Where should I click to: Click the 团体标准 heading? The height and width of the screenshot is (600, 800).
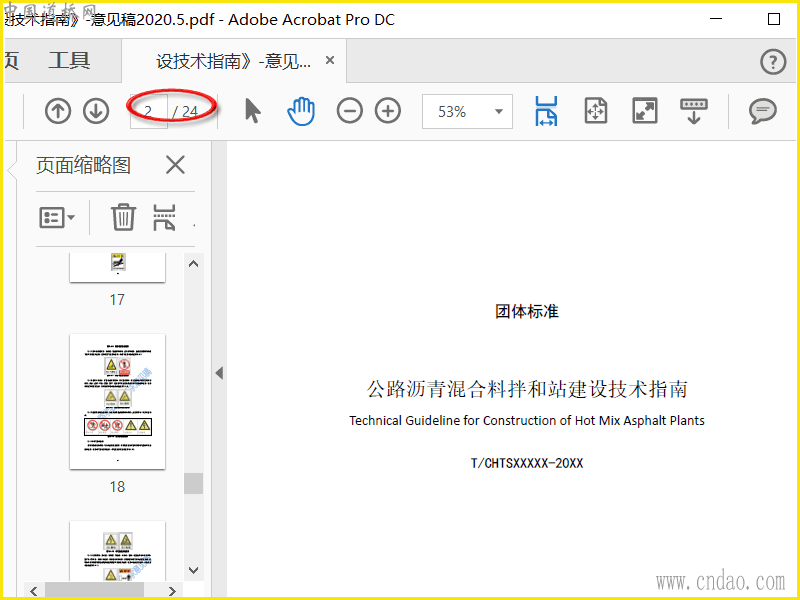point(527,311)
